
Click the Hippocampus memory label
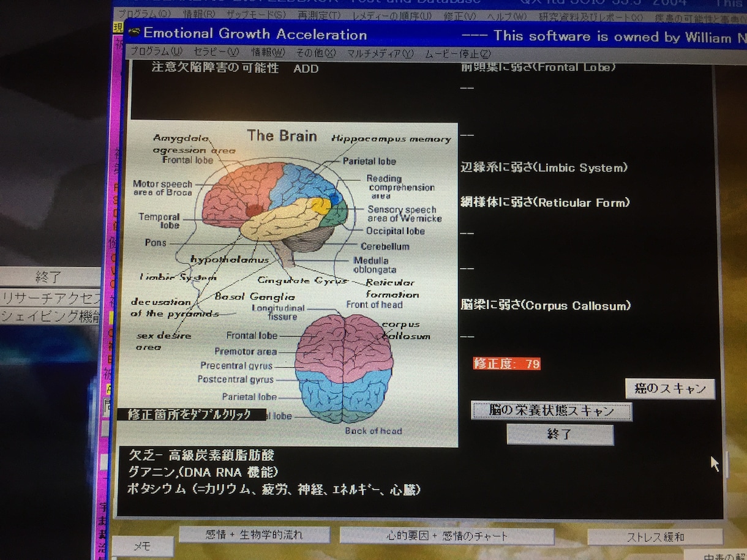391,139
